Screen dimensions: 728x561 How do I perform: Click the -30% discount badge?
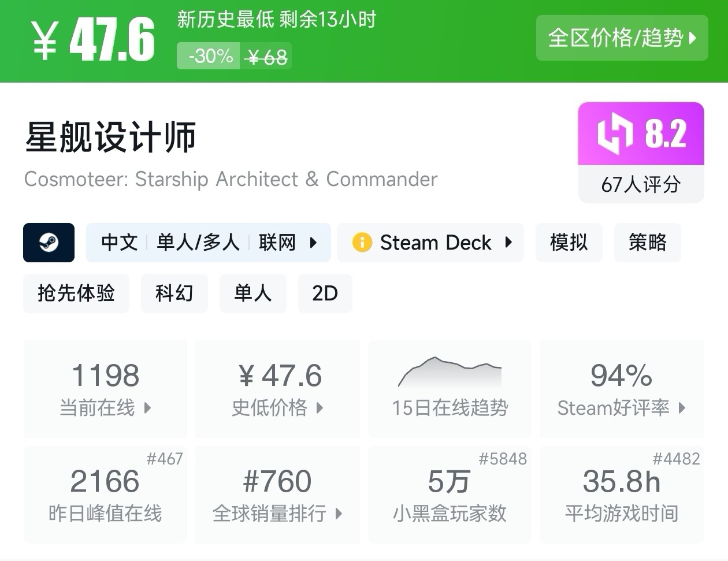pos(209,57)
